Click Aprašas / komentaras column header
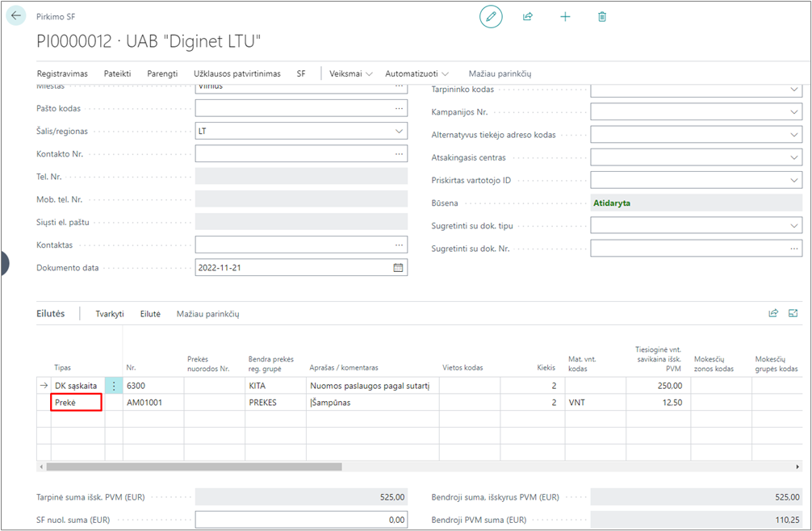Screen dimensions: 812x531 tap(344, 367)
